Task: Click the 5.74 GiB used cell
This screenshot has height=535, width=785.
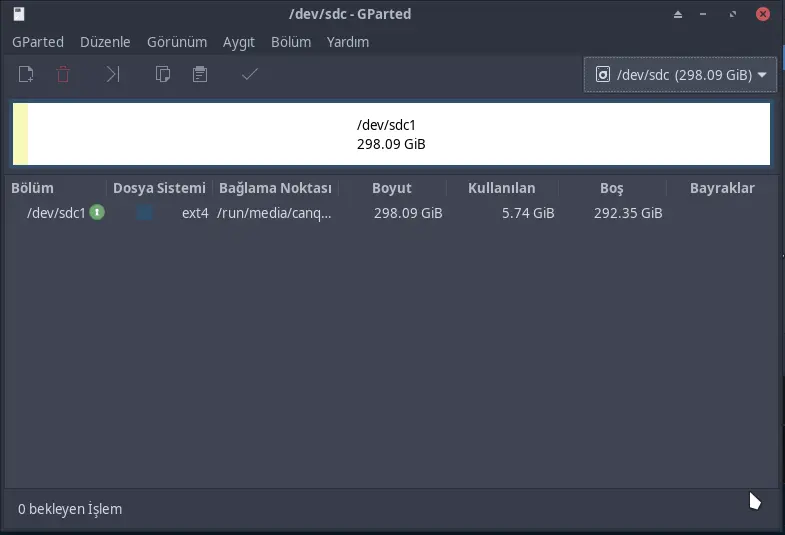Action: pyautogui.click(x=528, y=213)
